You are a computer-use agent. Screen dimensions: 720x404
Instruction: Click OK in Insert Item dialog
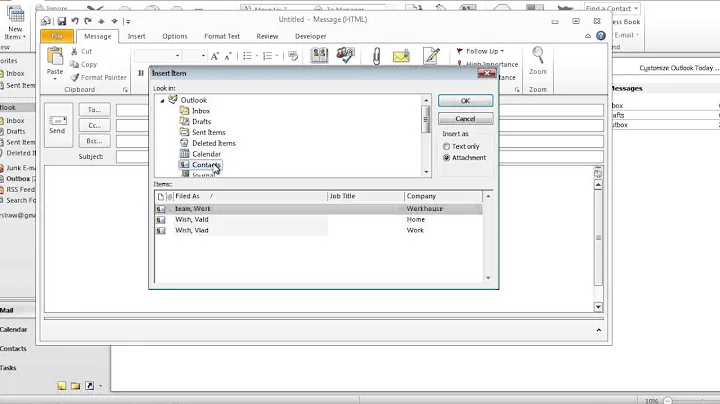click(x=466, y=101)
